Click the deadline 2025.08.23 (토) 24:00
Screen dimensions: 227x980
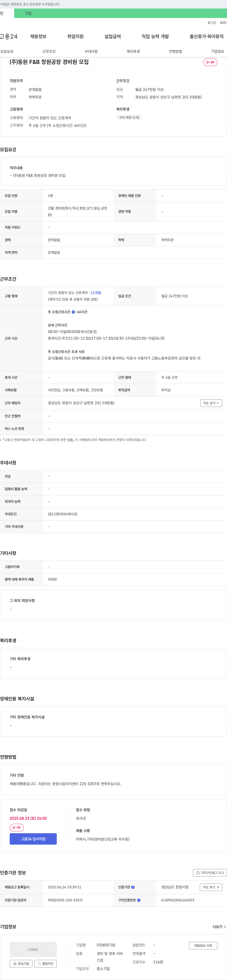28,818
